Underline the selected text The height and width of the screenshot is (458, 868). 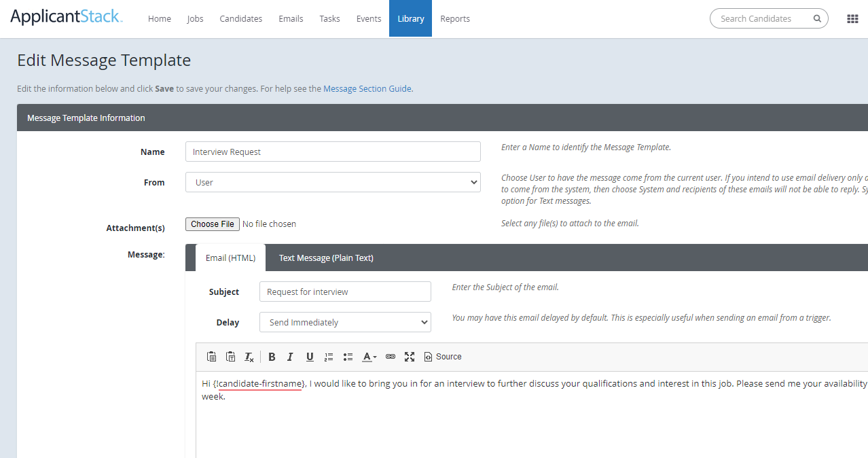[310, 356]
